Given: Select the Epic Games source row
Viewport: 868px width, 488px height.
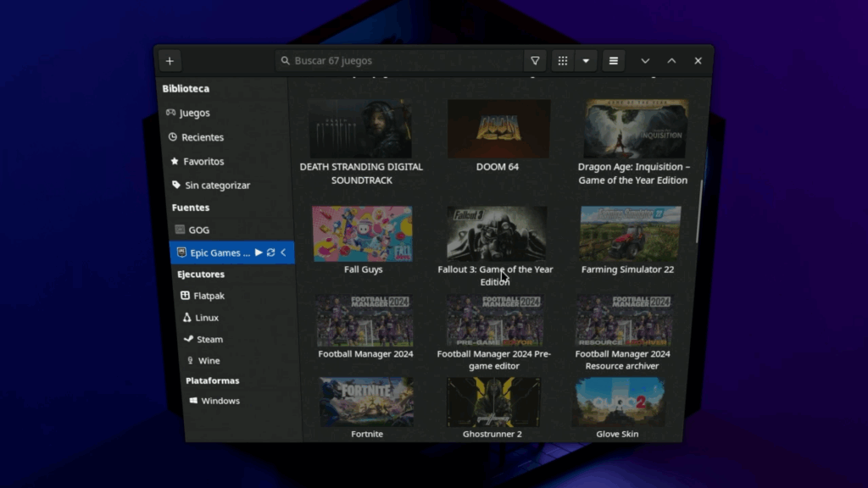Looking at the screenshot, I should [x=232, y=252].
